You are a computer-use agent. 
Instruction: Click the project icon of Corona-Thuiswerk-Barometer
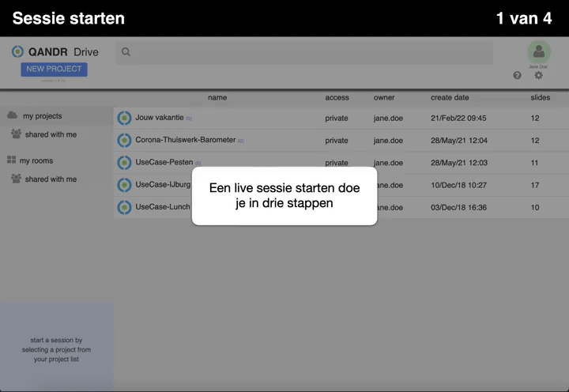[x=124, y=141]
